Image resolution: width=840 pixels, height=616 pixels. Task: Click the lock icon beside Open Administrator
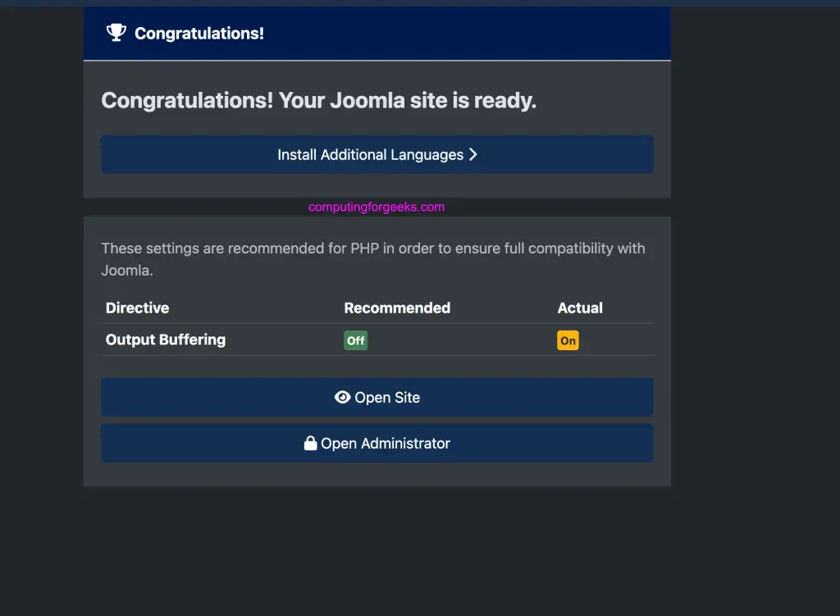point(310,443)
